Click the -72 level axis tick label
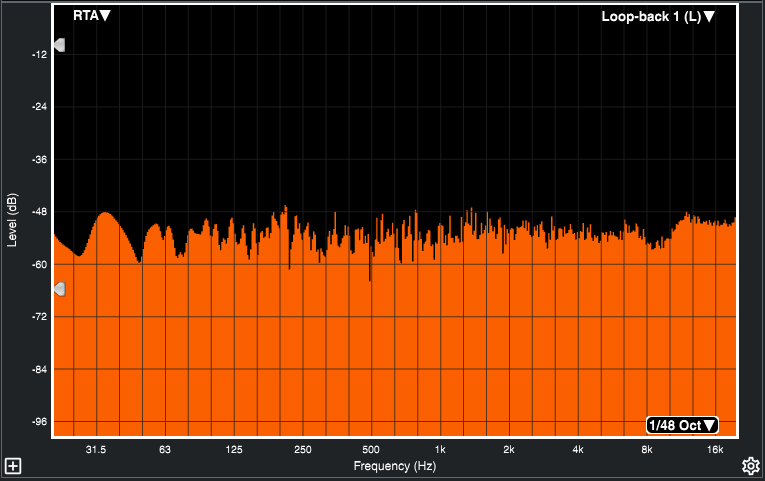The height and width of the screenshot is (481, 765). click(x=39, y=317)
